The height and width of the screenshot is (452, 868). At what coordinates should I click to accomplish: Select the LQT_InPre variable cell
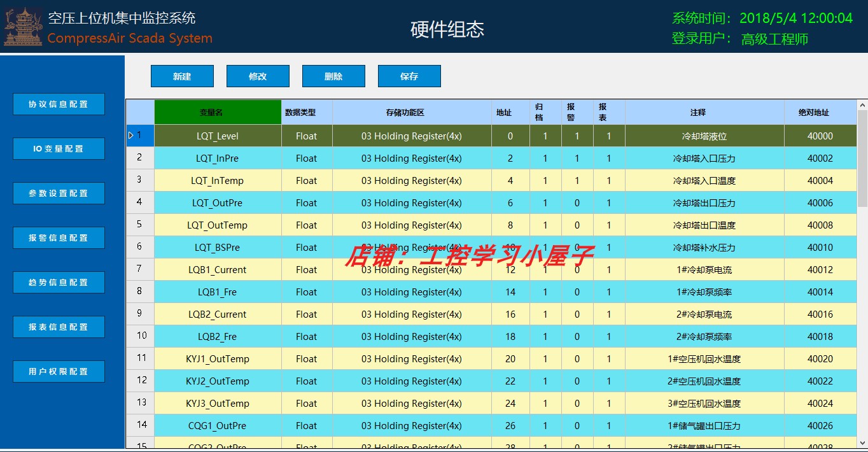(218, 158)
